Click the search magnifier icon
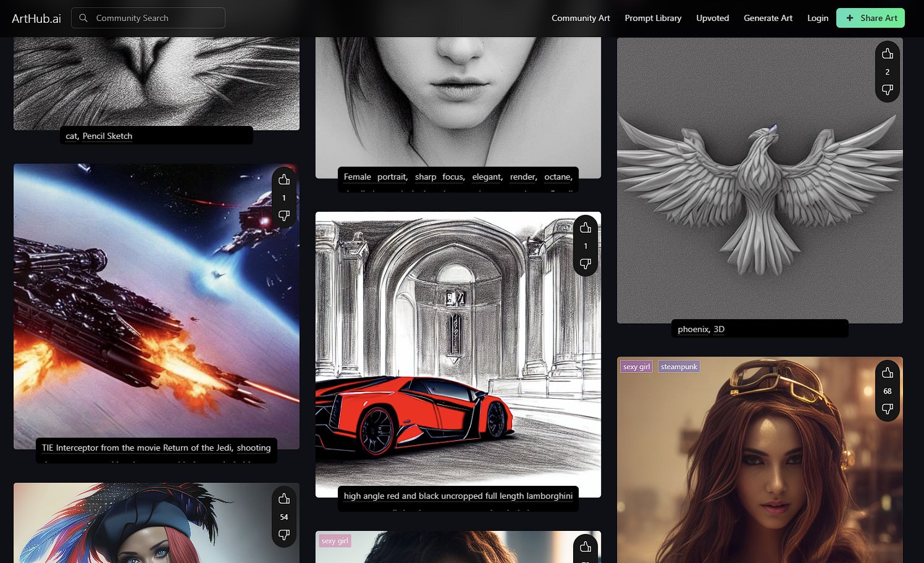The height and width of the screenshot is (563, 924). [x=83, y=18]
